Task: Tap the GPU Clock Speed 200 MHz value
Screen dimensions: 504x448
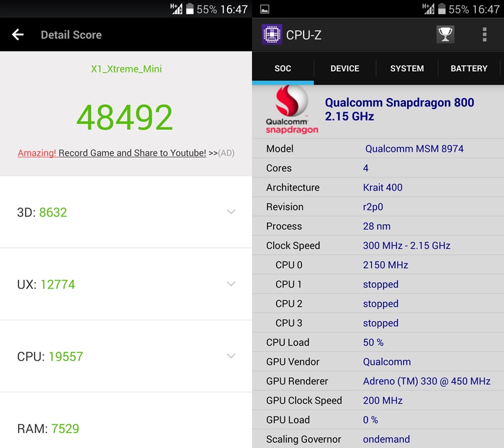Action: tap(382, 401)
